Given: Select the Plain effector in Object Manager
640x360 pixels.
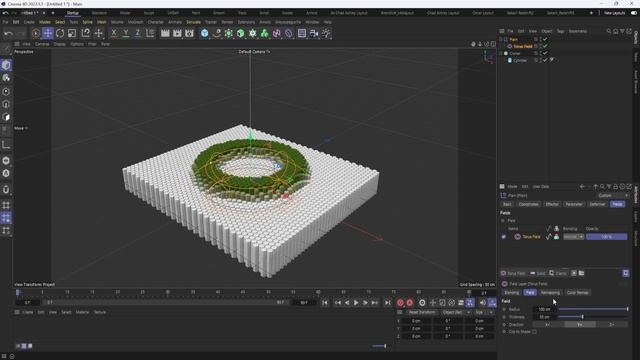Looking at the screenshot, I should click(513, 40).
